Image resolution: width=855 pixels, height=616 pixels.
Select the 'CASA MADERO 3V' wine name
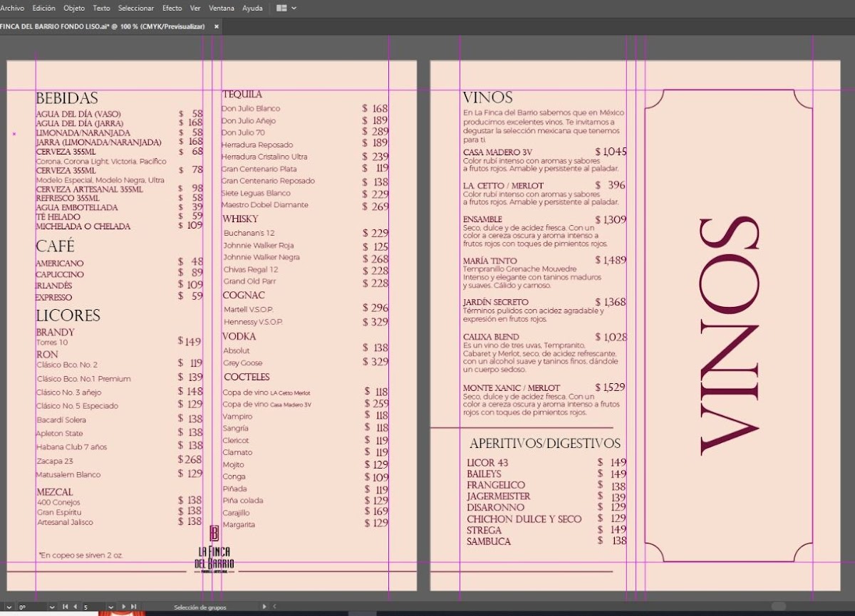click(x=497, y=152)
